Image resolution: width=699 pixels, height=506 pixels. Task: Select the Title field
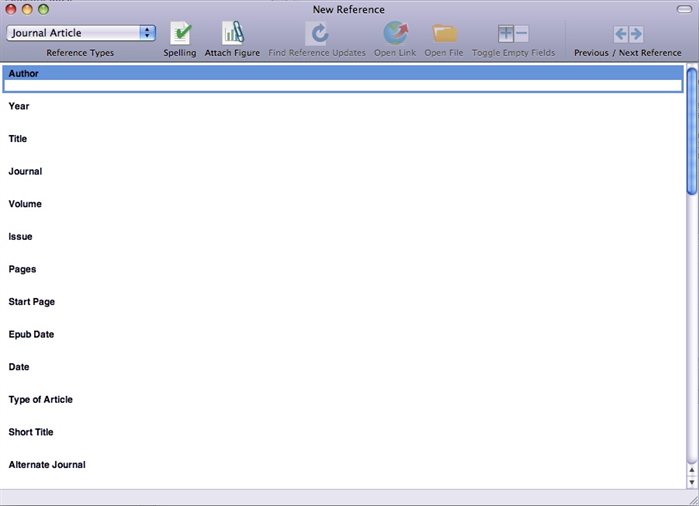[x=18, y=139]
